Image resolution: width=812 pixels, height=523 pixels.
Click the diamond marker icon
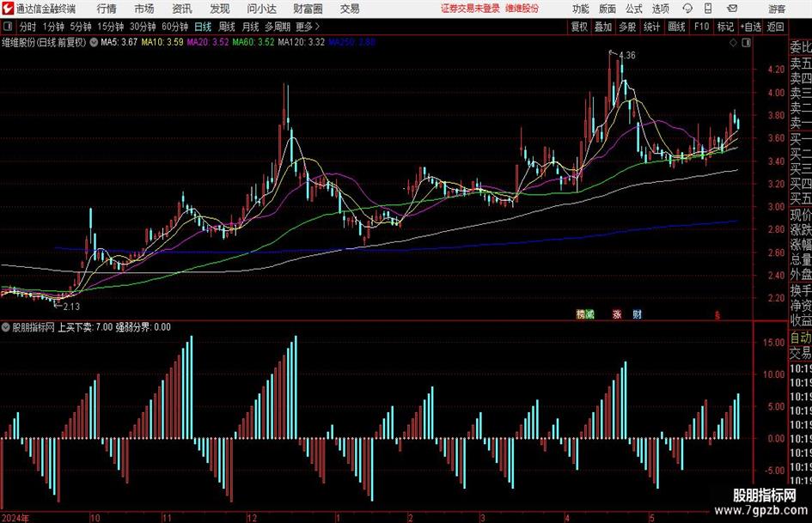(x=733, y=43)
